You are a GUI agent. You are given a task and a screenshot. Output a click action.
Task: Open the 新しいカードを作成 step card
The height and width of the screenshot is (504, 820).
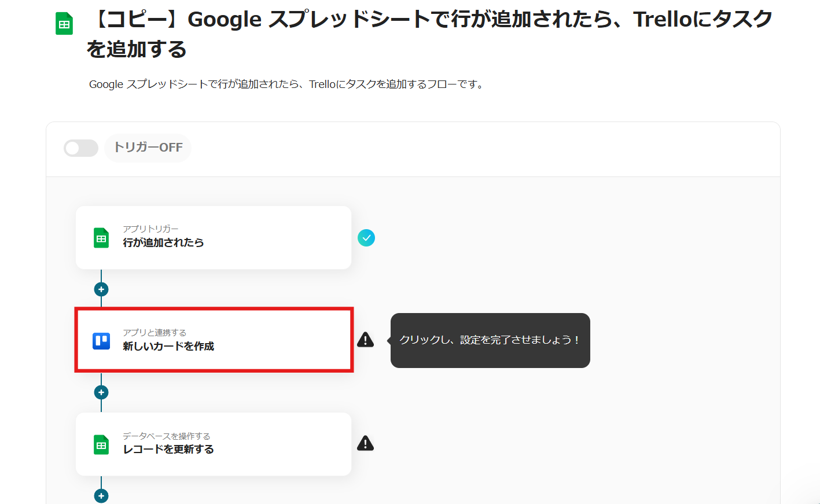click(x=214, y=340)
